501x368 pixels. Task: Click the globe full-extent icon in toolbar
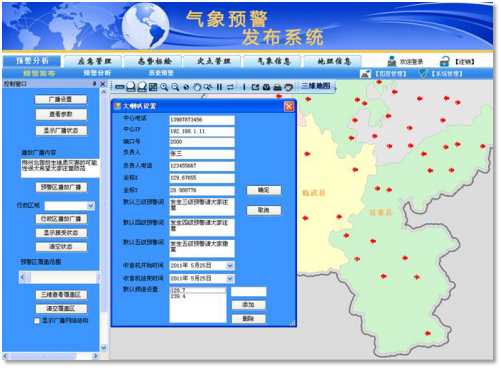click(x=186, y=87)
